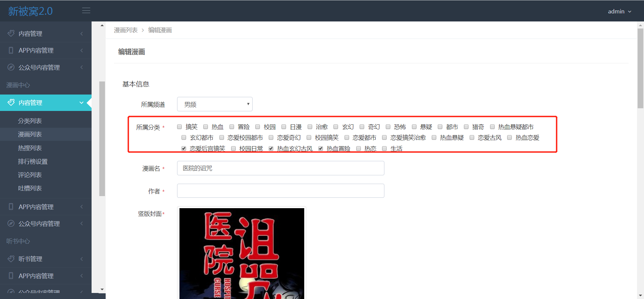644x299 pixels.
Task: Check the 日漫 category checkbox
Action: [284, 127]
